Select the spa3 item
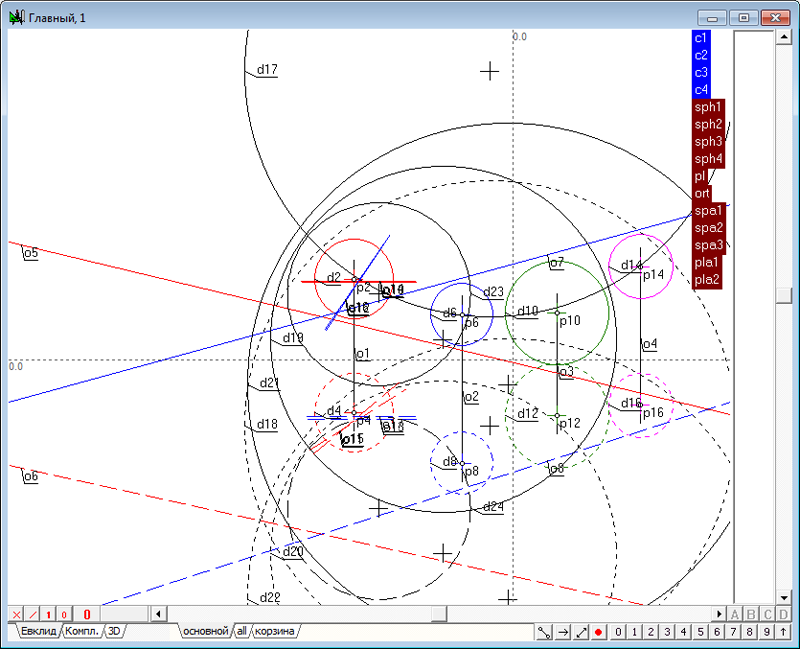 click(x=709, y=245)
